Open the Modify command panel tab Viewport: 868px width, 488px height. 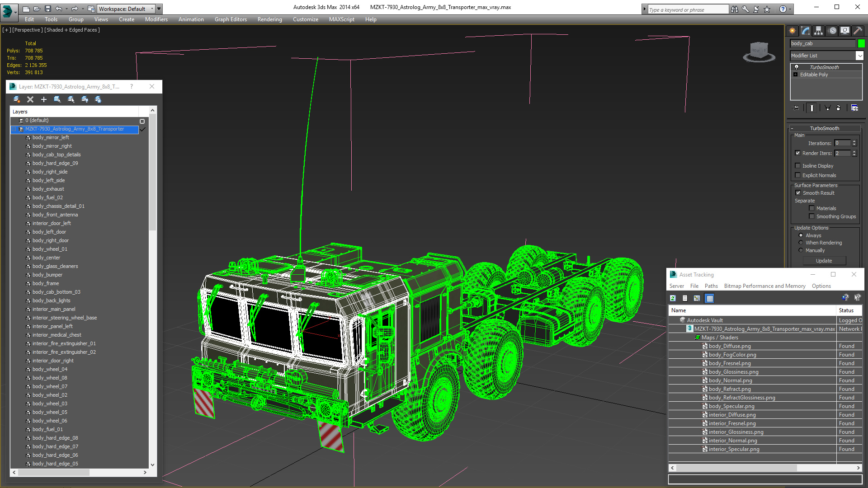coord(806,31)
